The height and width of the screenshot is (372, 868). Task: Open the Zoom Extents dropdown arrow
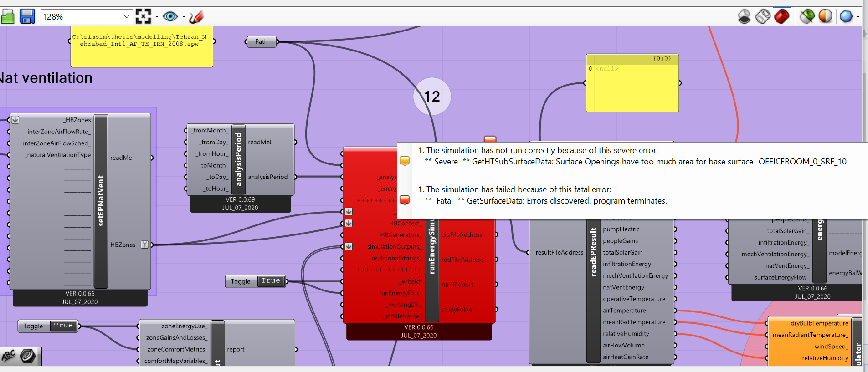(157, 17)
